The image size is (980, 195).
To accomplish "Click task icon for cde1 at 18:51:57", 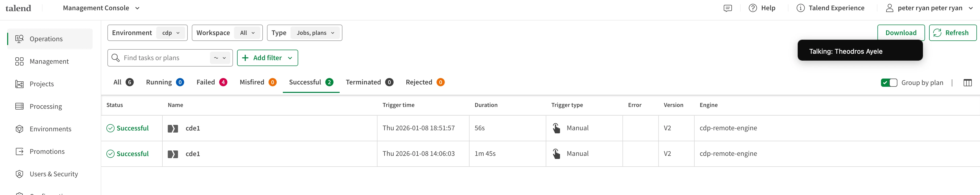I will 173,128.
